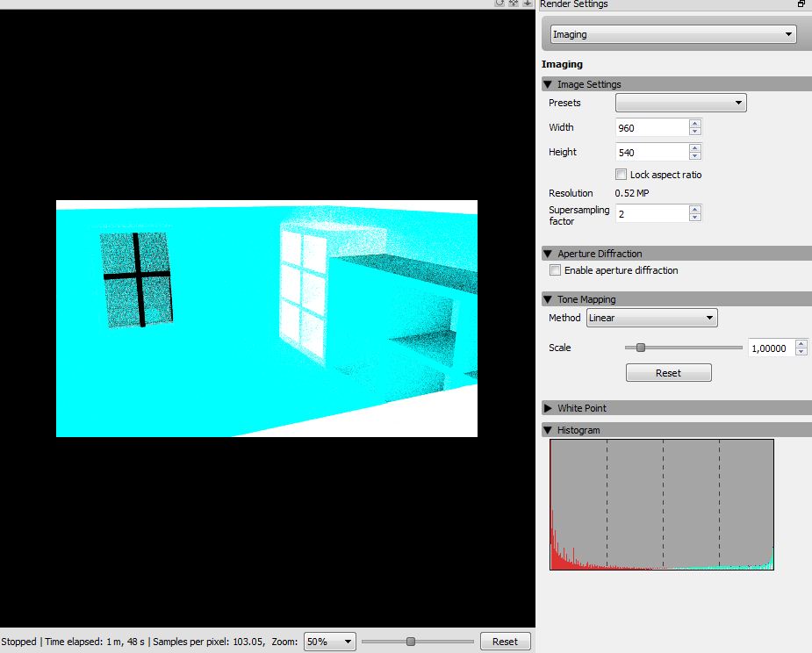Image resolution: width=812 pixels, height=653 pixels.
Task: Increase Supersampling factor with up arrow
Action: click(x=695, y=209)
